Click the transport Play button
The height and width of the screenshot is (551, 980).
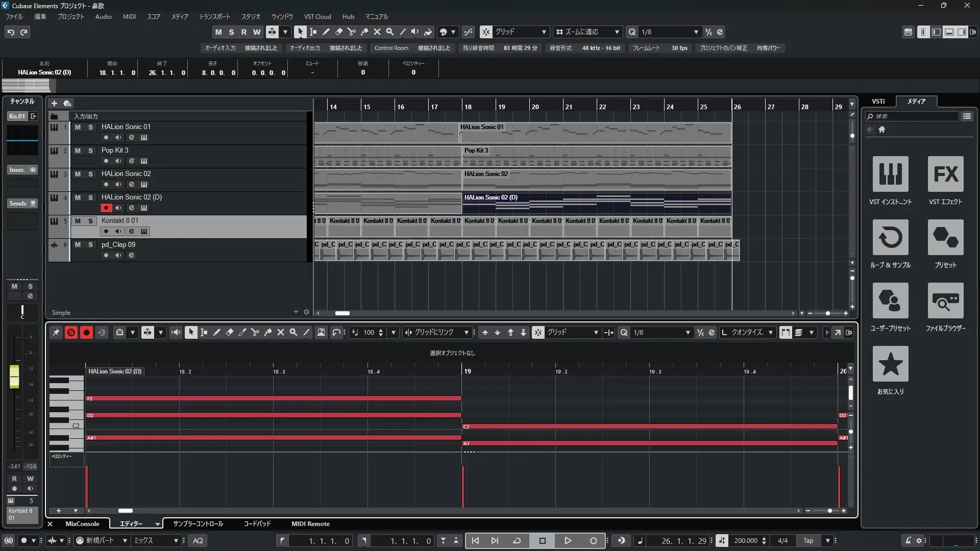click(x=568, y=541)
